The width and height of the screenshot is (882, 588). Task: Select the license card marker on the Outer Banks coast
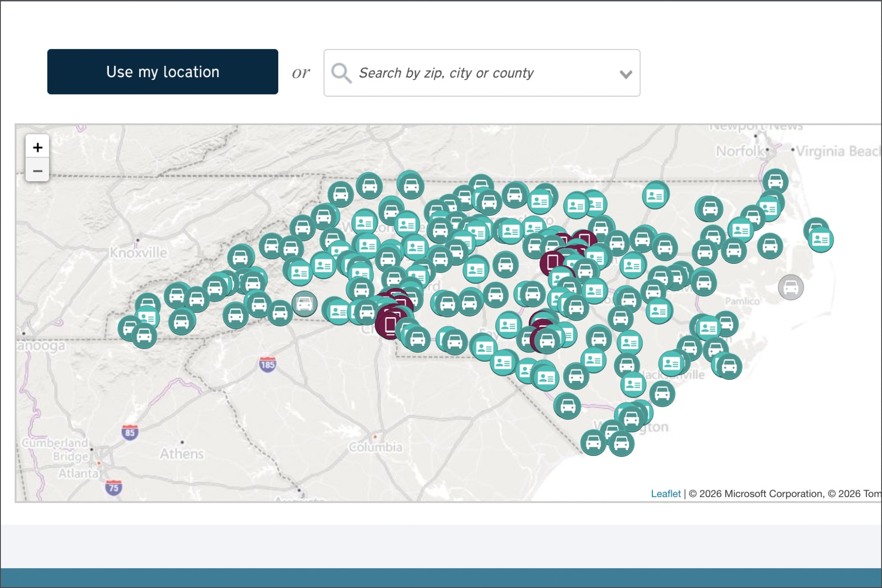(x=820, y=240)
